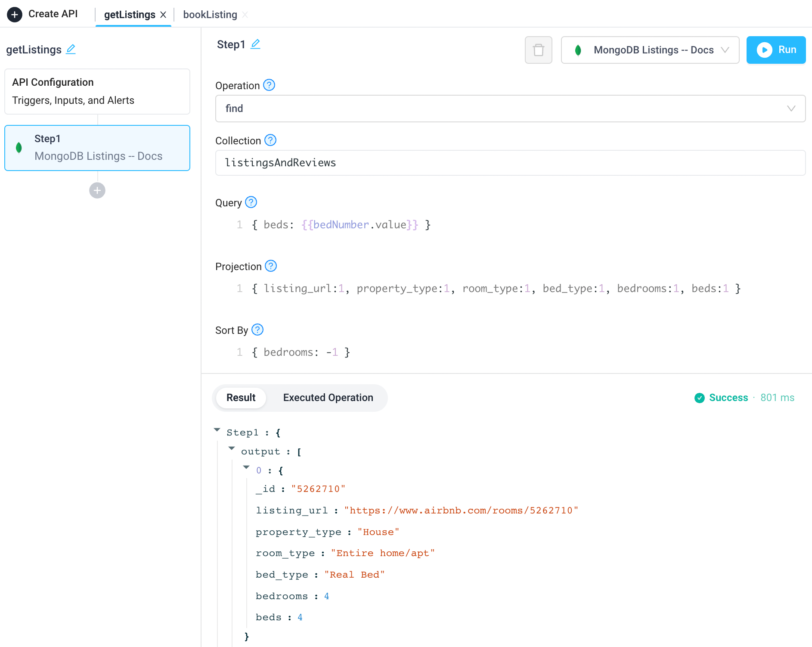
Task: Switch to the Executed Operation tab
Action: click(x=328, y=398)
